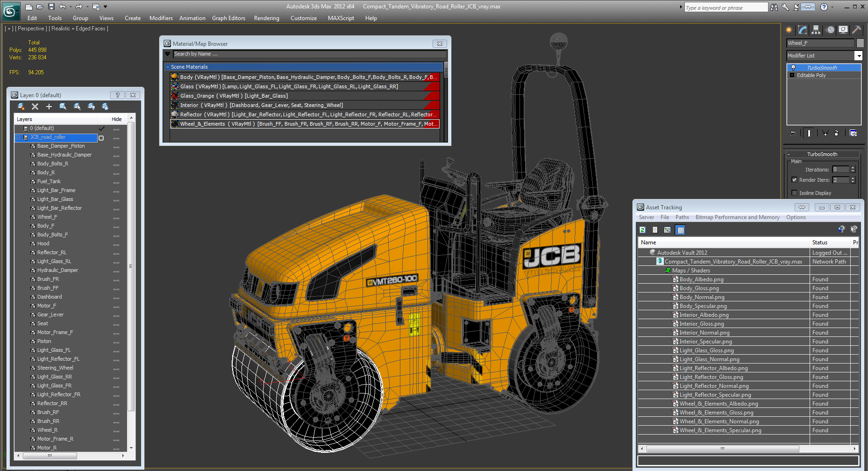
Task: Click Realistic + Edged Faces shading label
Action: click(x=78, y=29)
